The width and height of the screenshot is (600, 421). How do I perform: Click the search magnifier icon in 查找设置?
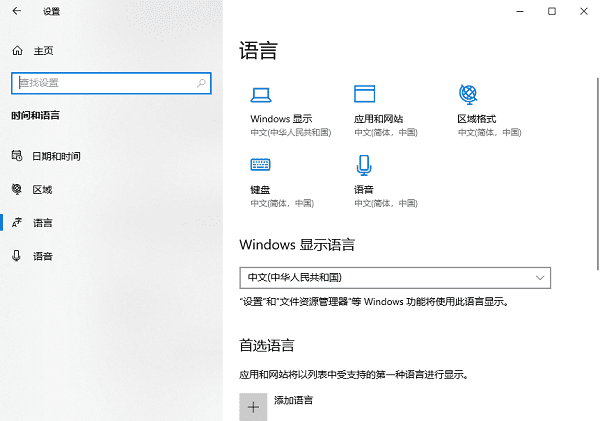(201, 83)
